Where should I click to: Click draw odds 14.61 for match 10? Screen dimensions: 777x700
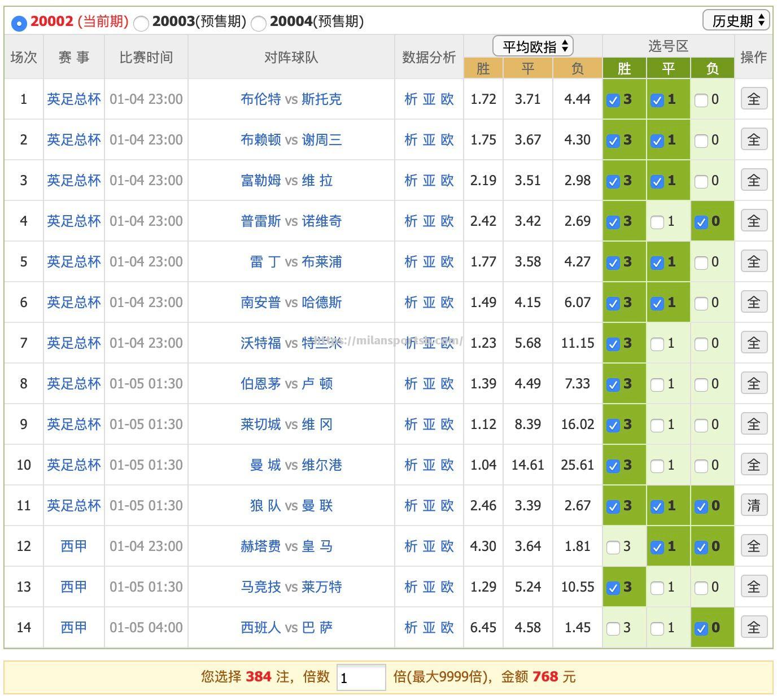528,465
